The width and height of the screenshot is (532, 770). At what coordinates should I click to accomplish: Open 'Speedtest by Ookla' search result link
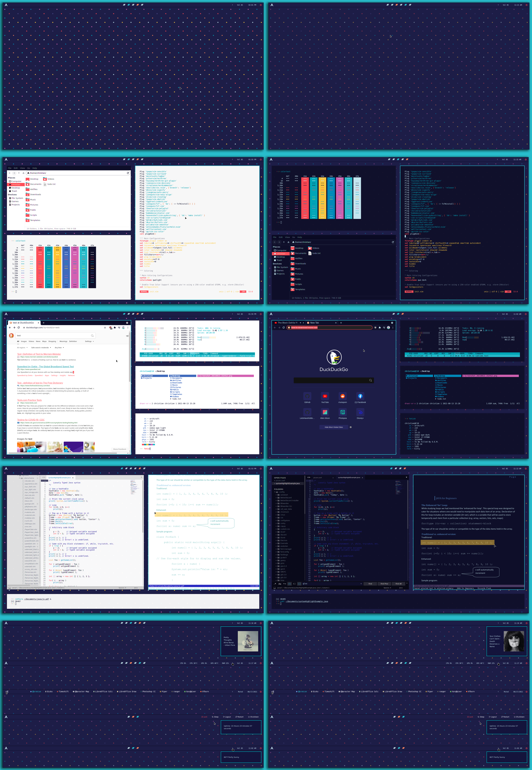point(45,366)
